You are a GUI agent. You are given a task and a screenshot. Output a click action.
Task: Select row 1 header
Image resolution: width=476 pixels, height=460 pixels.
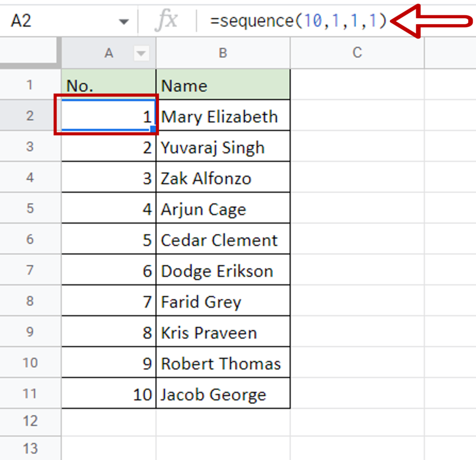point(30,85)
